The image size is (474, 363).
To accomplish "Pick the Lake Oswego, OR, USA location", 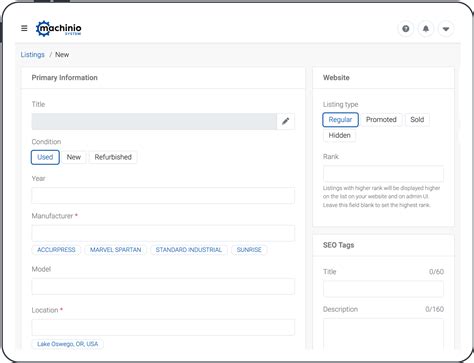I will point(68,344).
